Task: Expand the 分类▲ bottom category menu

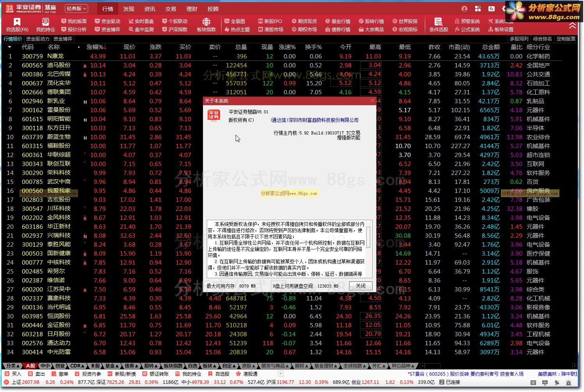Action: pos(12,366)
